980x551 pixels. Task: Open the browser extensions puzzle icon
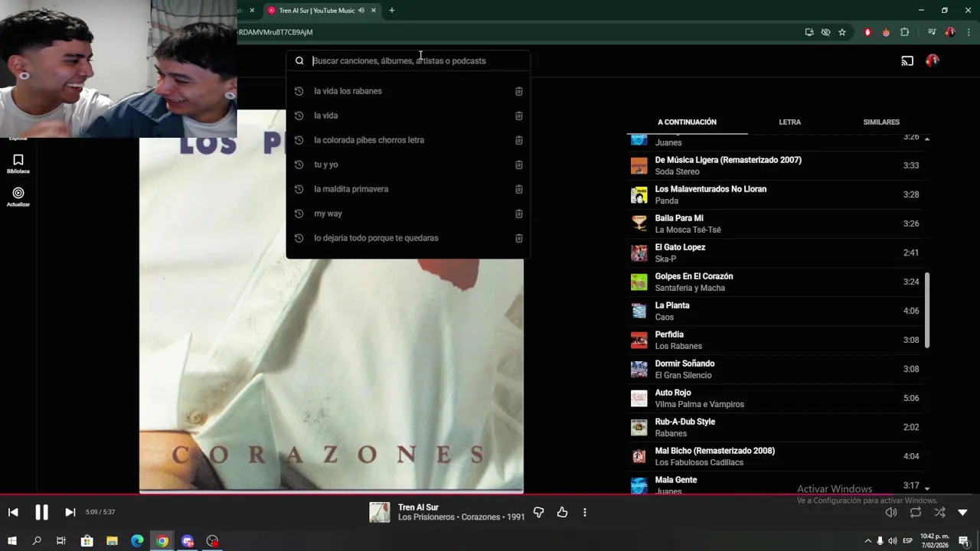905,32
